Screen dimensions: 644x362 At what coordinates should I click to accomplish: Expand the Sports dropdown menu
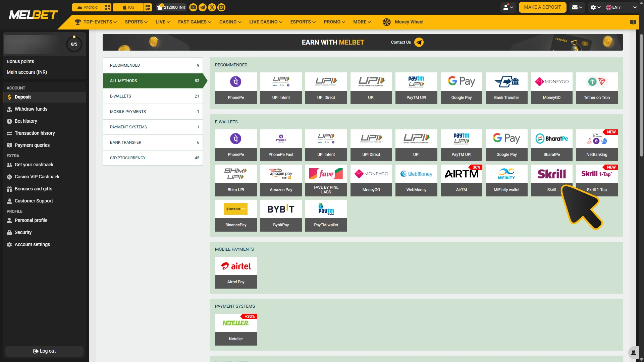pyautogui.click(x=136, y=22)
